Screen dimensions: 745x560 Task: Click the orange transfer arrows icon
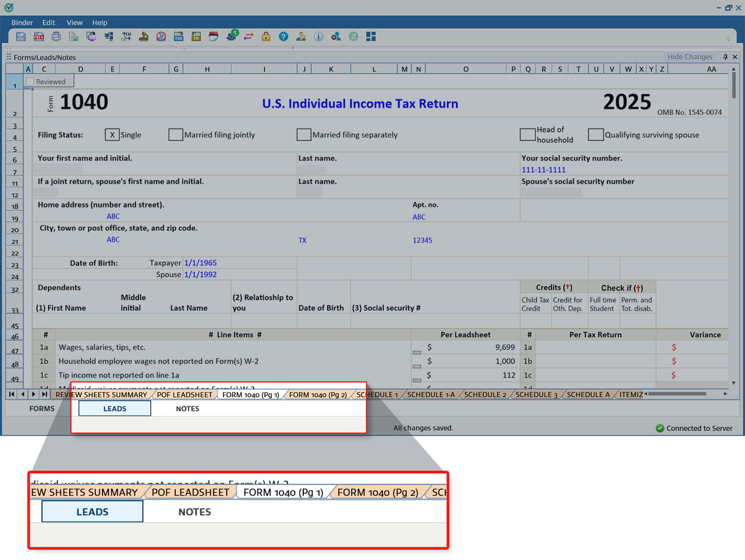point(249,36)
